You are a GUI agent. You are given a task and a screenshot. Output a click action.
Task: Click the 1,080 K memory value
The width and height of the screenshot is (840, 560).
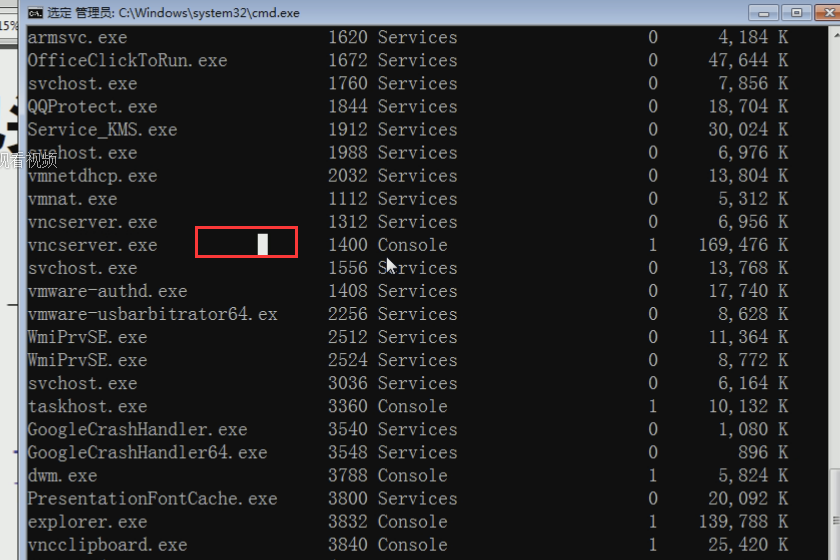coord(753,429)
